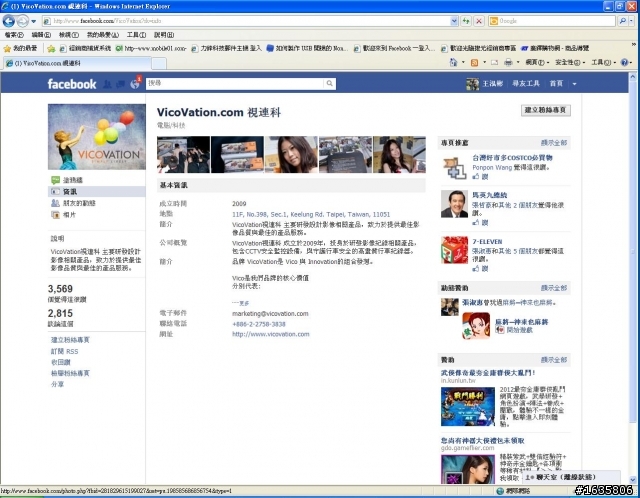Open the first menu bar item
640x498 pixels.
pyautogui.click(x=14, y=35)
